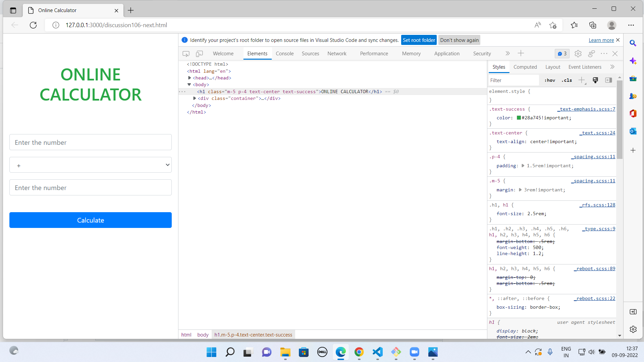
Task: Add page to favorites star icon
Action: (553, 25)
